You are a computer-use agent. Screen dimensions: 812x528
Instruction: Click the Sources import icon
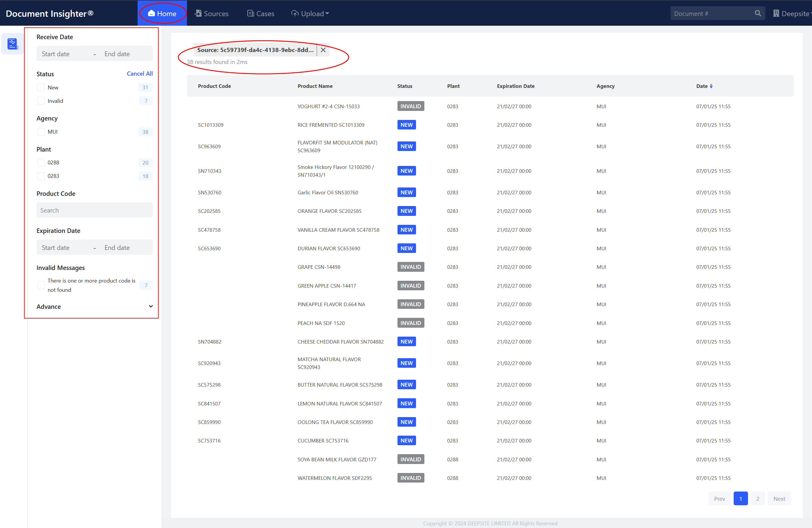(198, 13)
